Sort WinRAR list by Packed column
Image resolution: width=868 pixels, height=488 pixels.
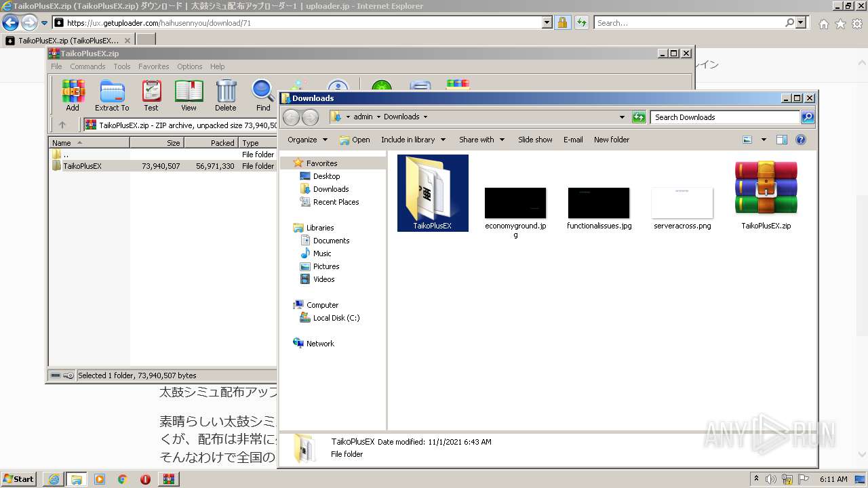(212, 143)
